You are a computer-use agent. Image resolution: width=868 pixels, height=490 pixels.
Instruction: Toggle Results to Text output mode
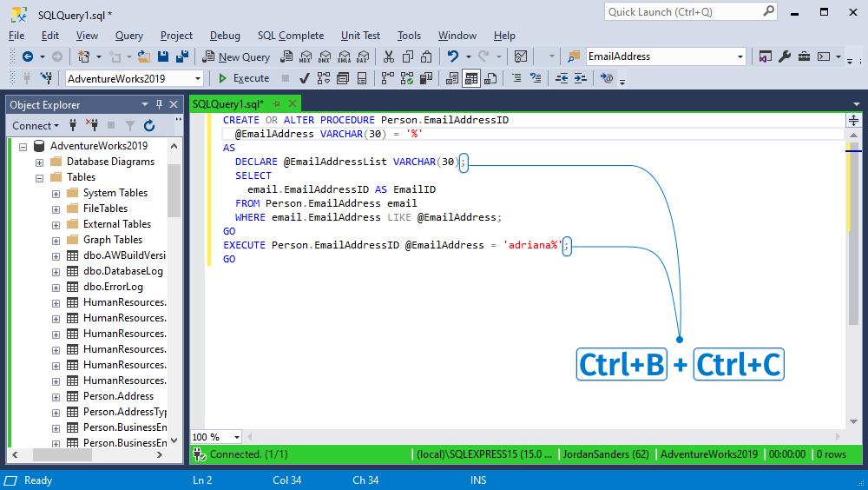[x=452, y=78]
